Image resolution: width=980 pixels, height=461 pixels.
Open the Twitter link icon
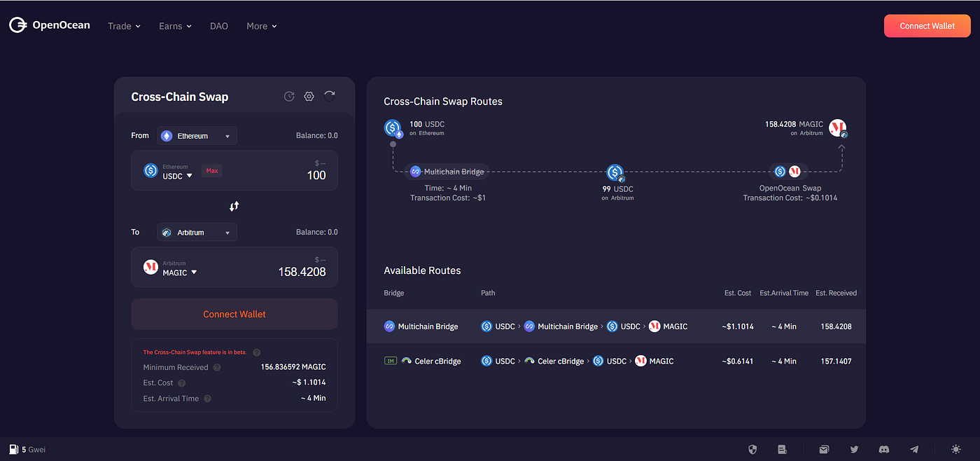point(854,449)
